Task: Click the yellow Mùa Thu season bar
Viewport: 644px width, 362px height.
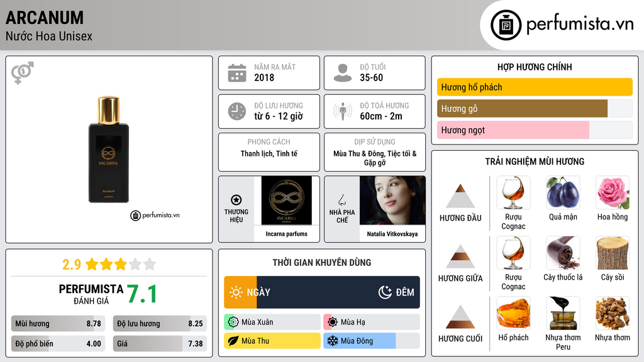Action: tap(272, 341)
